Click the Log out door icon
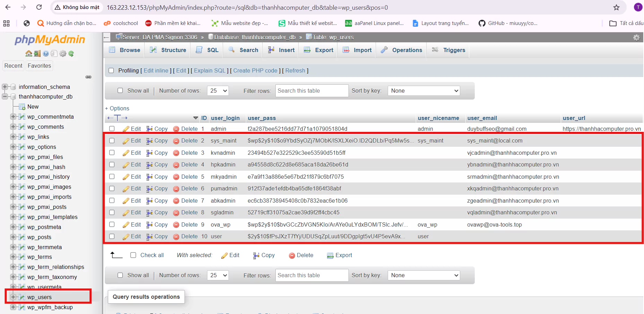The image size is (644, 314). 37,53
